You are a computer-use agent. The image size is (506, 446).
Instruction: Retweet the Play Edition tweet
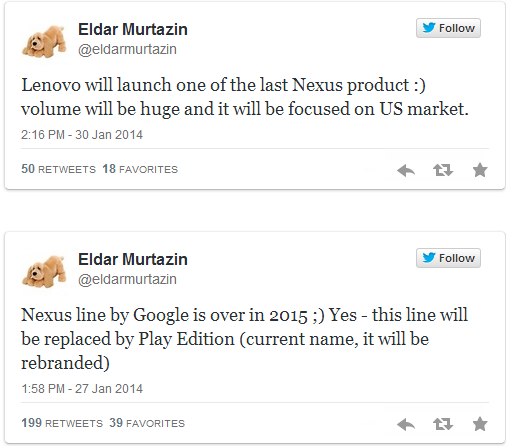443,424
